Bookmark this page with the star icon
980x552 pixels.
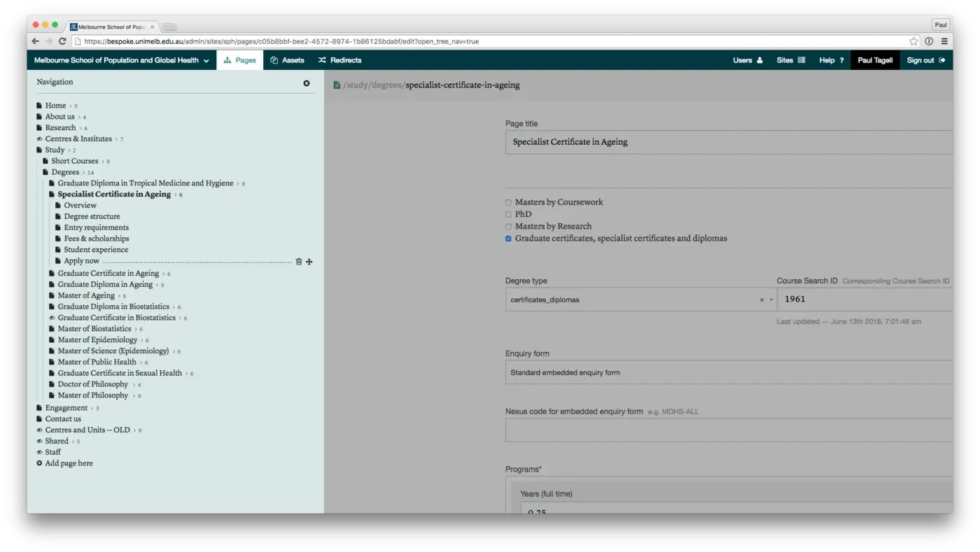tap(913, 41)
